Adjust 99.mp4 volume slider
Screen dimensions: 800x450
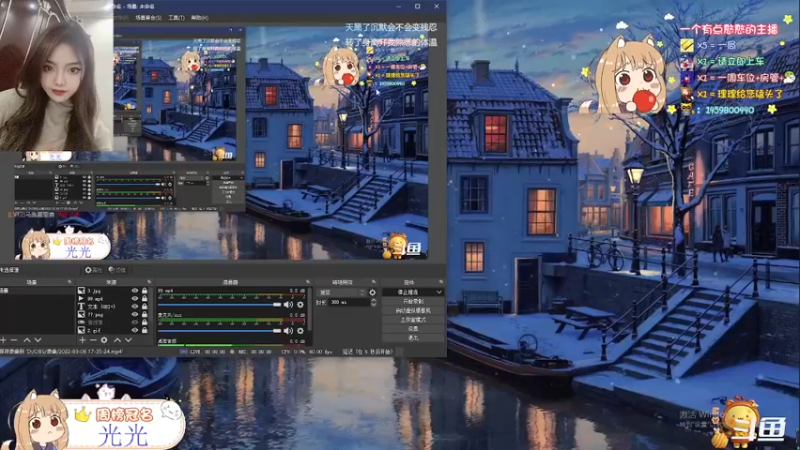[x=219, y=305]
